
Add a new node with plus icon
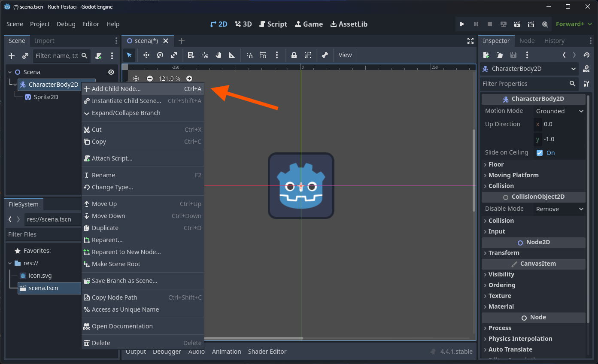coord(12,56)
